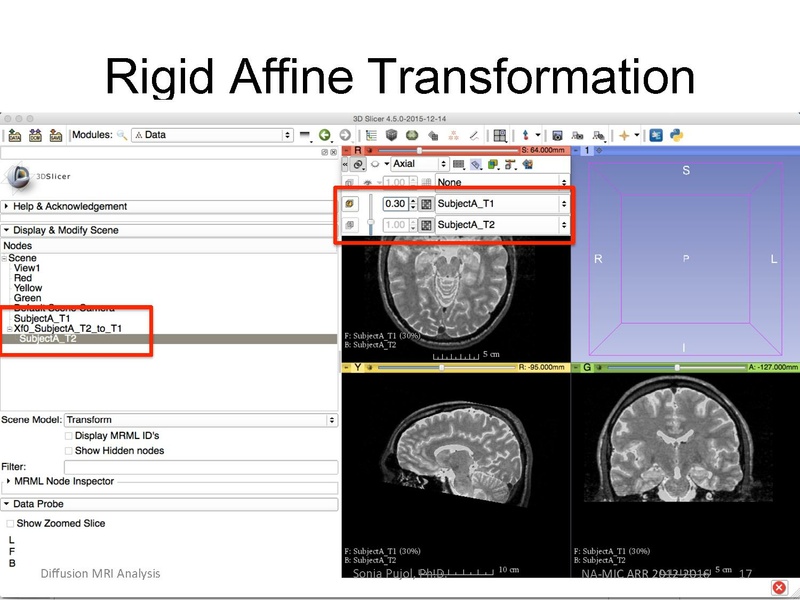Screen dimensions: 800x600
Task: Capture a screenshot with the camera icon
Action: tap(559, 132)
